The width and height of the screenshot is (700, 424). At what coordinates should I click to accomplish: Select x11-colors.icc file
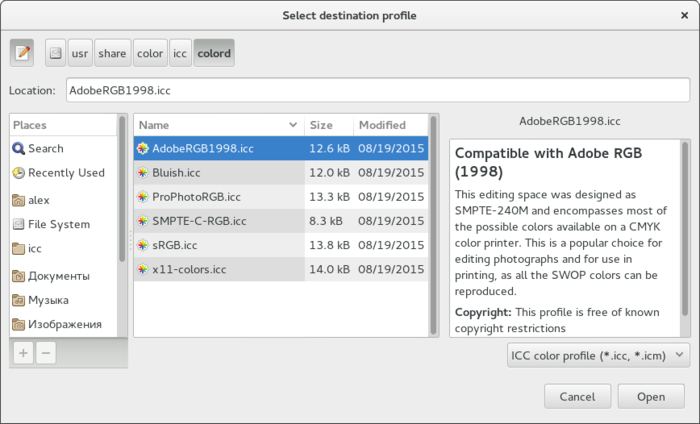click(x=281, y=269)
